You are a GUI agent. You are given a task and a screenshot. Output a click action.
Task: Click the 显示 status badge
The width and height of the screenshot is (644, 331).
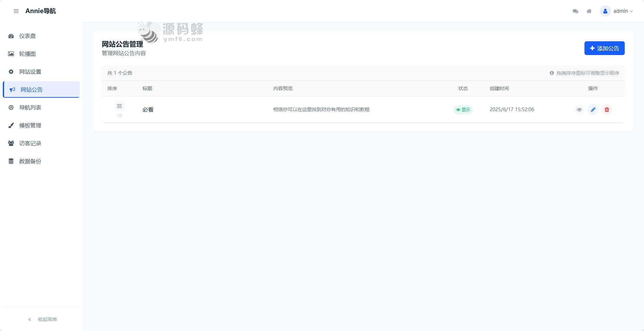(463, 109)
